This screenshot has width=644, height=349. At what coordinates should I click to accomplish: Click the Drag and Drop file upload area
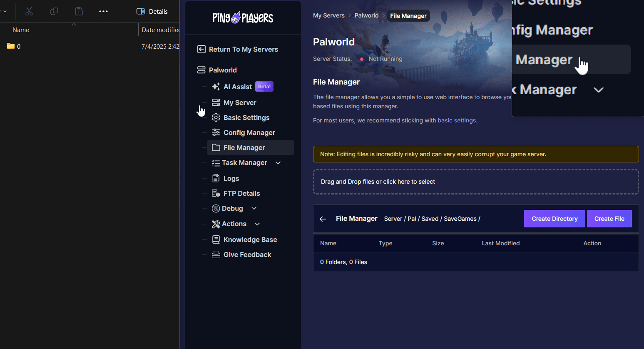coord(476,182)
